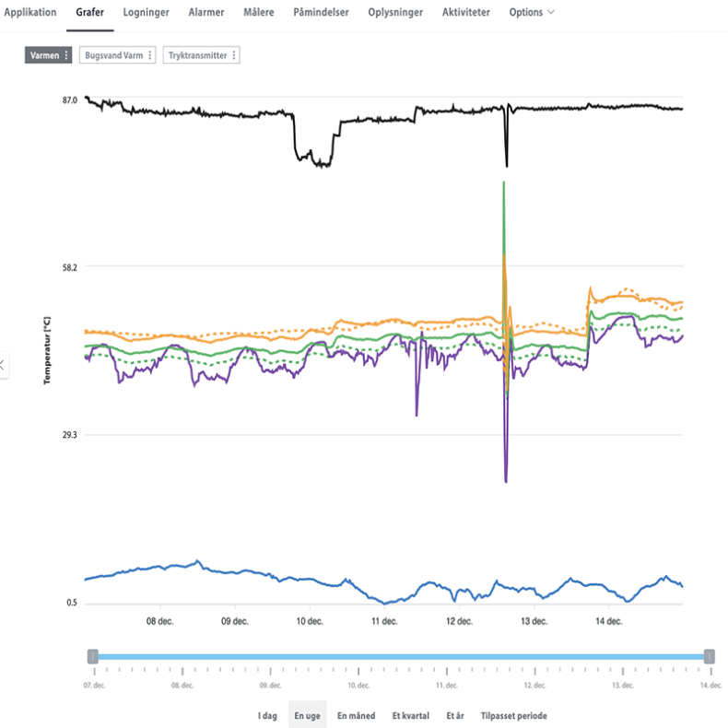
Task: Open the Bugsvand Varm three-dot menu
Action: [150, 55]
